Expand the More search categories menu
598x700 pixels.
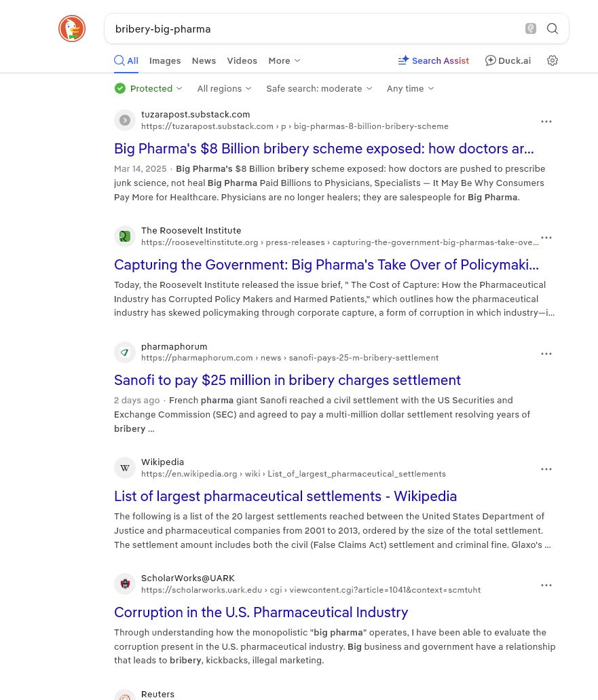point(284,60)
